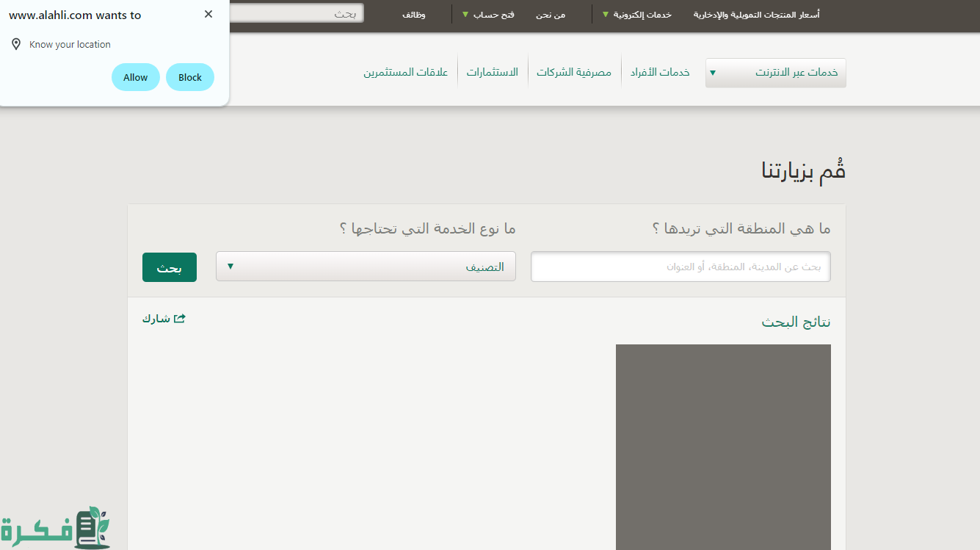Expand the خدمات عبر الانترنت dropdown
Image resolution: width=980 pixels, height=550 pixels.
tap(775, 73)
